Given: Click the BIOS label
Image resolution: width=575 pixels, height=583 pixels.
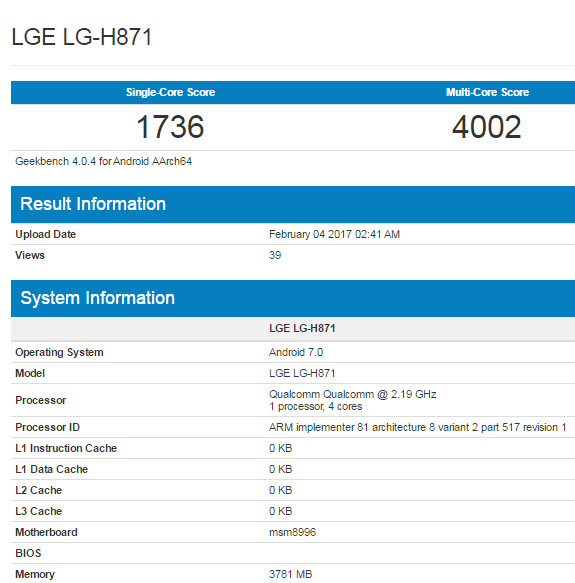Looking at the screenshot, I should pos(28,553).
